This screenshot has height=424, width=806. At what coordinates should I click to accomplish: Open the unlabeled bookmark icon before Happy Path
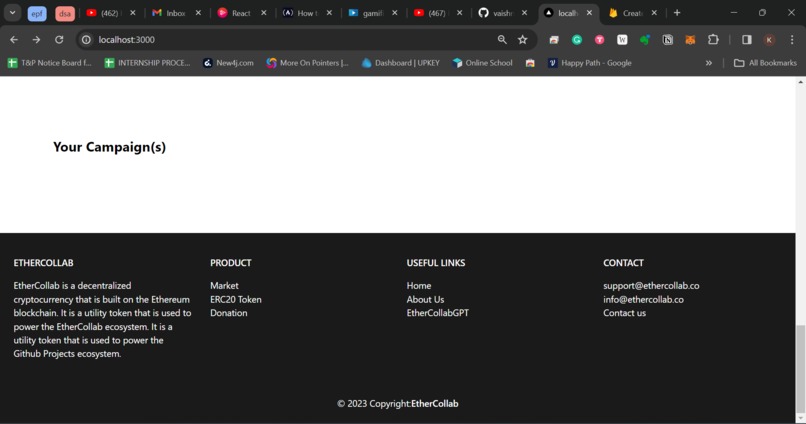coord(530,63)
